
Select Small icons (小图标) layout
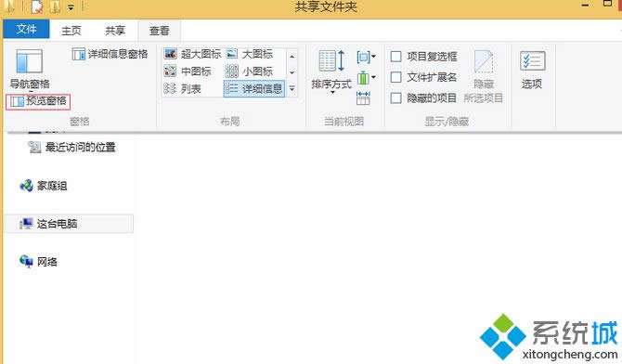[249, 71]
